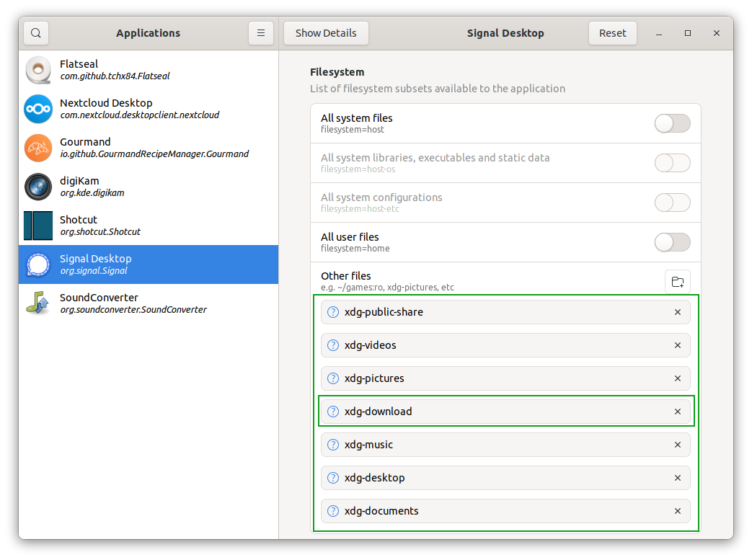The image size is (752, 560).
Task: Open the application search
Action: pos(36,33)
